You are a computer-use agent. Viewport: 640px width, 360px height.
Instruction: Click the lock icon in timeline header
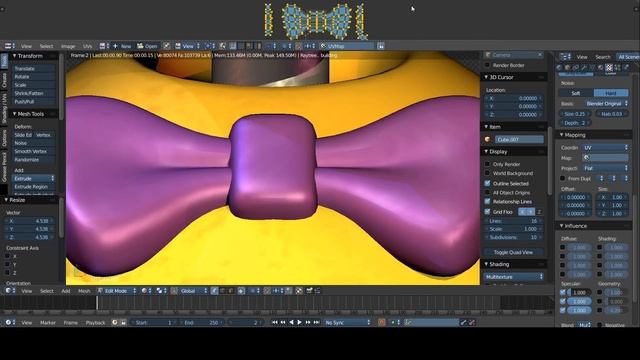pos(123,322)
